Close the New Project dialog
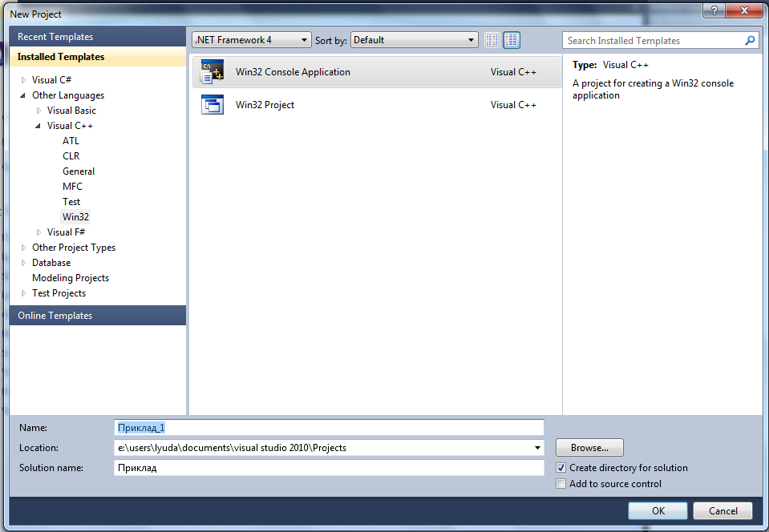The height and width of the screenshot is (532, 769). (744, 10)
